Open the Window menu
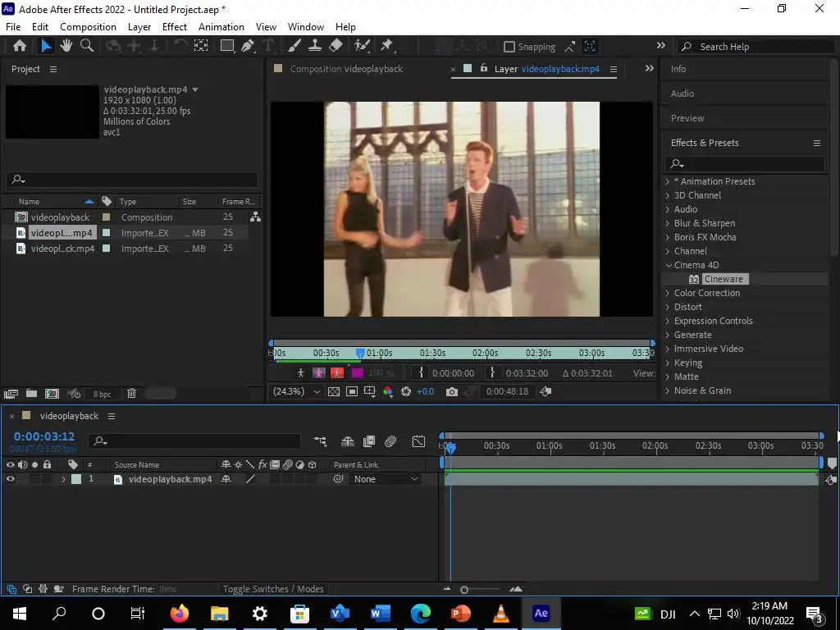 [x=306, y=27]
